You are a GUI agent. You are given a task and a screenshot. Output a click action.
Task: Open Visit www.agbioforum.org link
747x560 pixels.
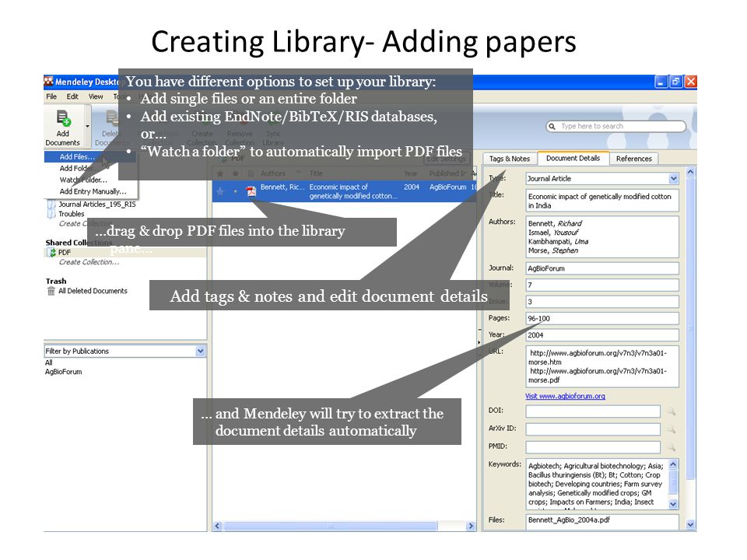(565, 396)
